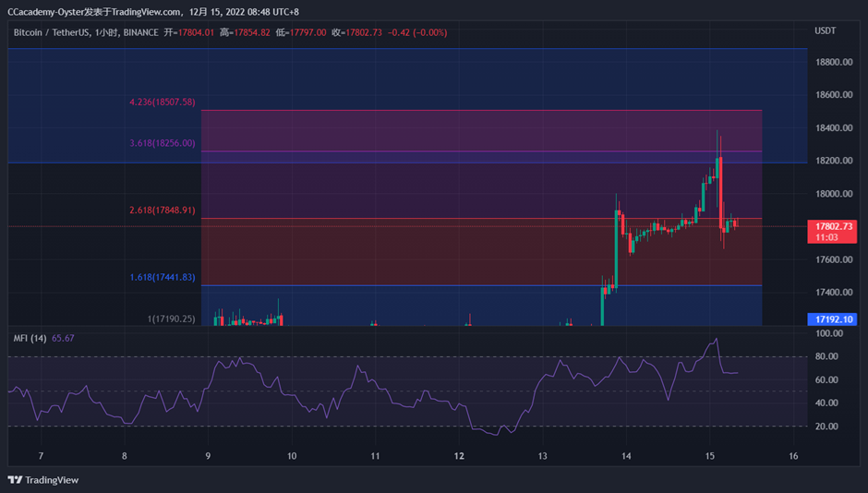Click the MFI value 65.67

click(63, 338)
